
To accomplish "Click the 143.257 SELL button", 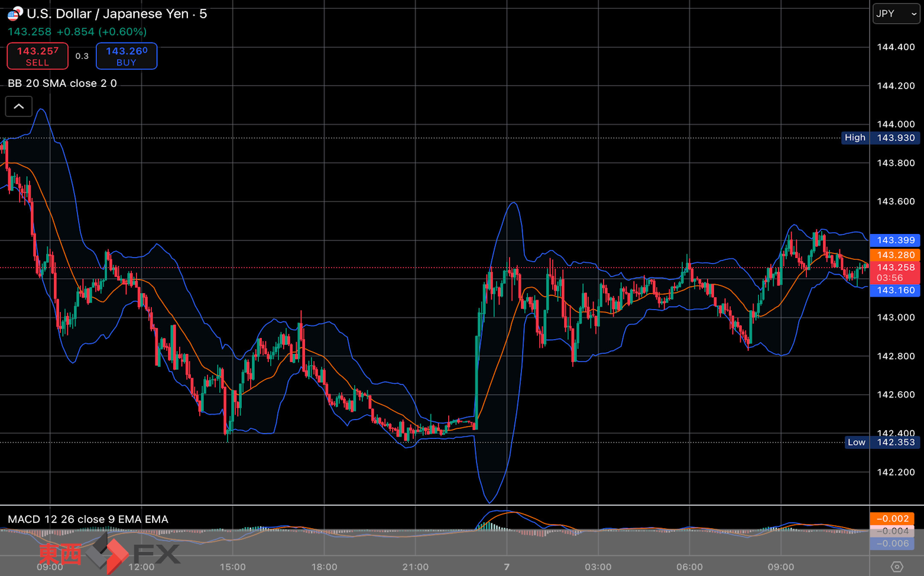I will coord(37,56).
